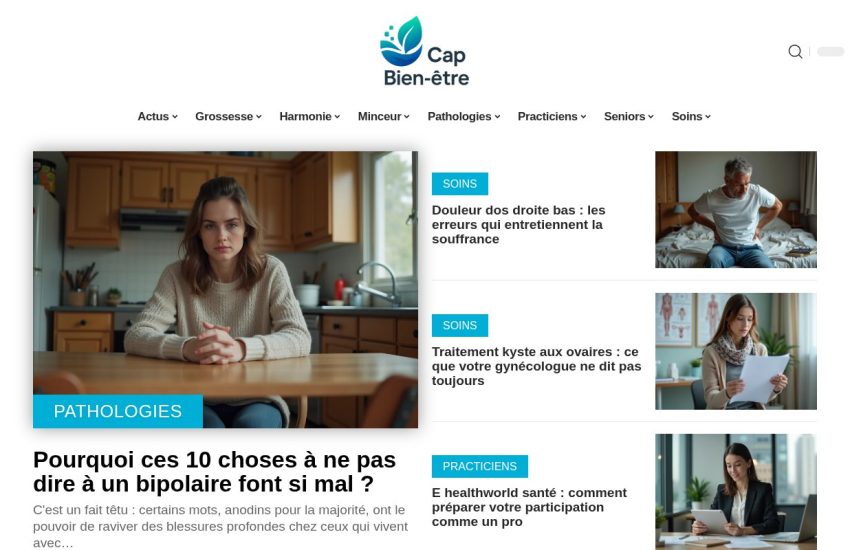Expand the Harmonie dropdown menu

click(310, 117)
